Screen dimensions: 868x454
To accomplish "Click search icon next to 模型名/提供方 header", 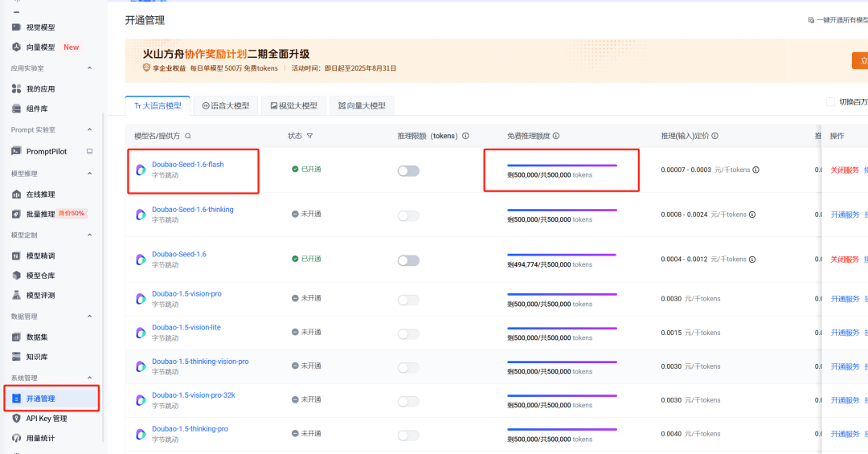I will [x=187, y=137].
